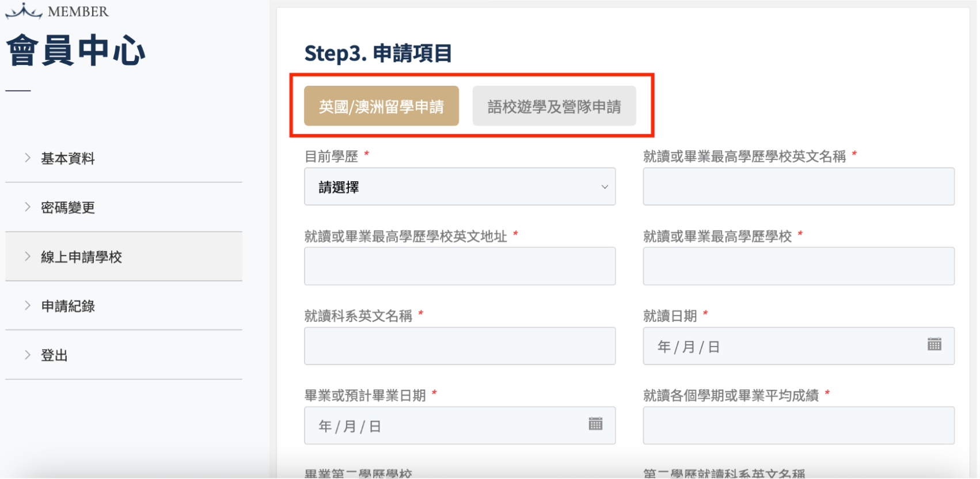This screenshot has height=479, width=980.
Task: Click the chevron icon beside 線上申請學校
Action: tap(27, 257)
